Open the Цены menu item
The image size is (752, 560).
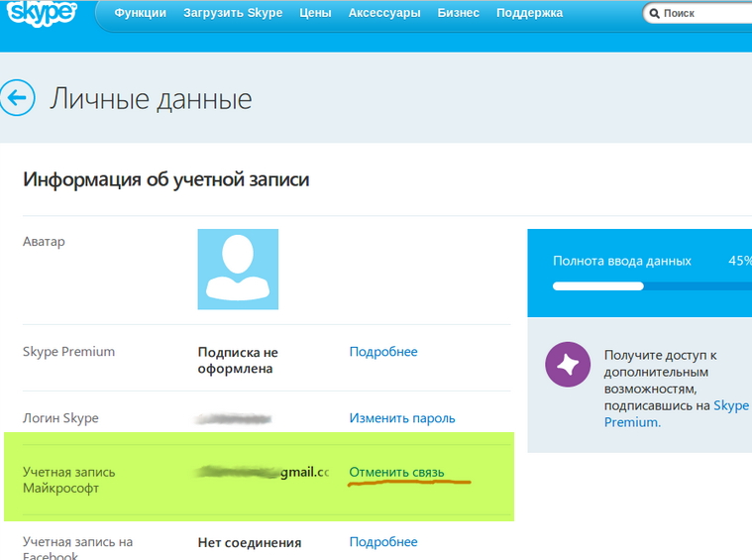pyautogui.click(x=315, y=13)
